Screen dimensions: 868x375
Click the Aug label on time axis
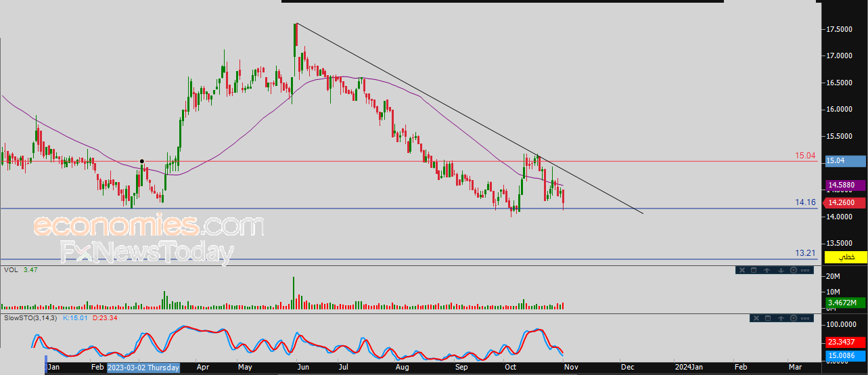pyautogui.click(x=402, y=368)
